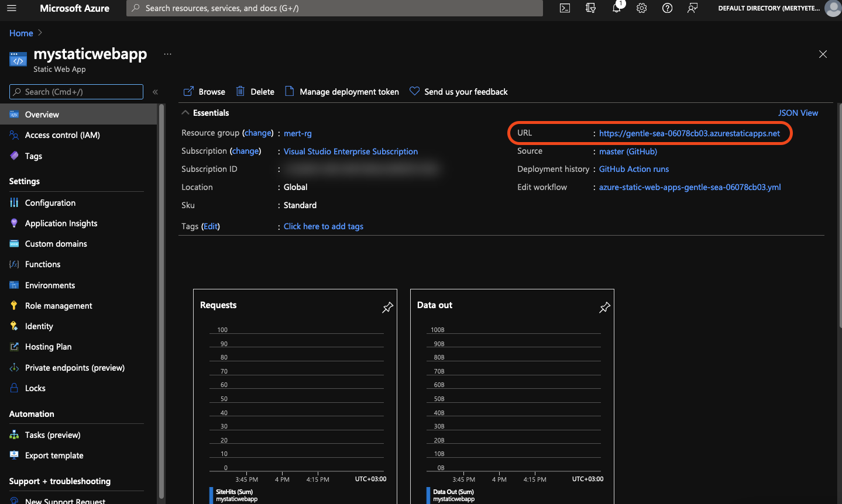The height and width of the screenshot is (504, 842).
Task: Click the Browse toolbar button
Action: point(204,92)
